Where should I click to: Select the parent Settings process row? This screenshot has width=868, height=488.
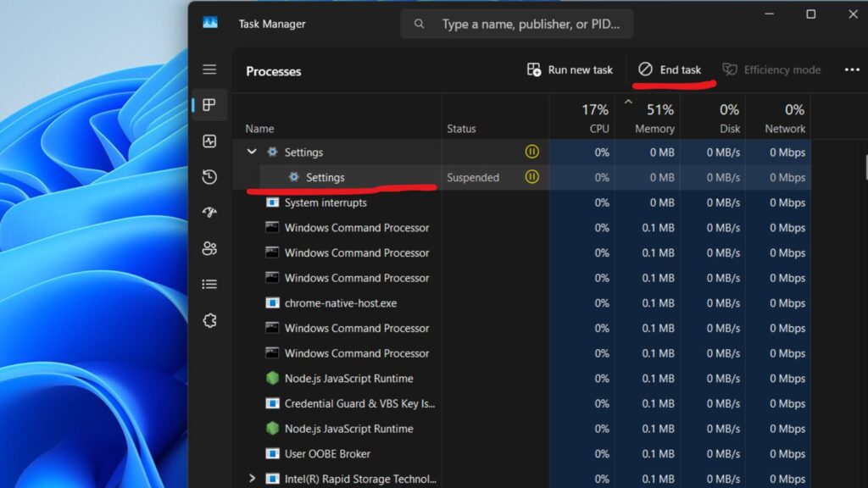pyautogui.click(x=521, y=152)
